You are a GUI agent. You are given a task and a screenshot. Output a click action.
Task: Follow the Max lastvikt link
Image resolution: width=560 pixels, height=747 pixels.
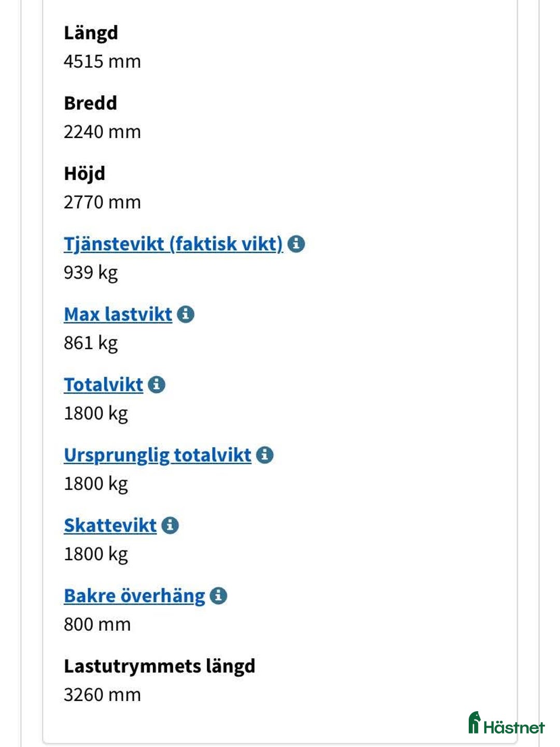pyautogui.click(x=118, y=314)
